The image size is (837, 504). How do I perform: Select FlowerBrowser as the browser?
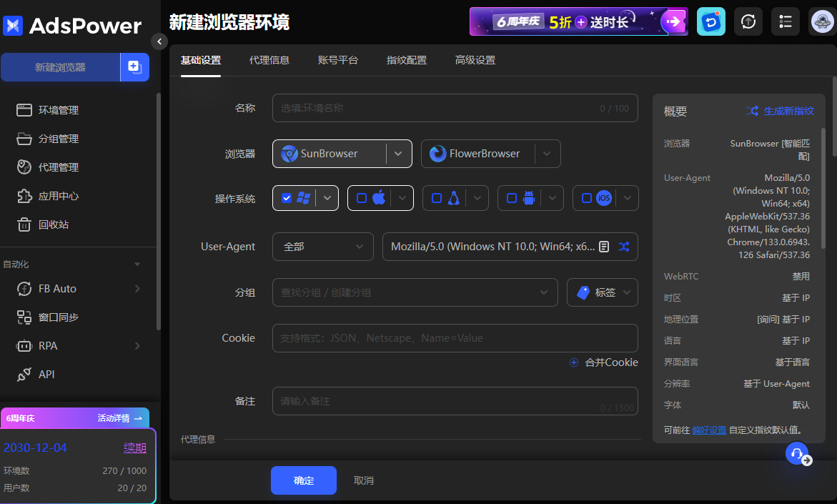[x=477, y=154]
